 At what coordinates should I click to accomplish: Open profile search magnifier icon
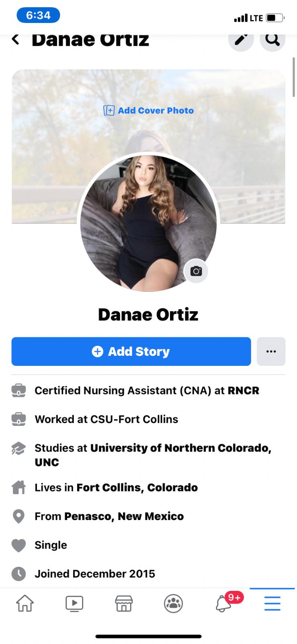272,39
